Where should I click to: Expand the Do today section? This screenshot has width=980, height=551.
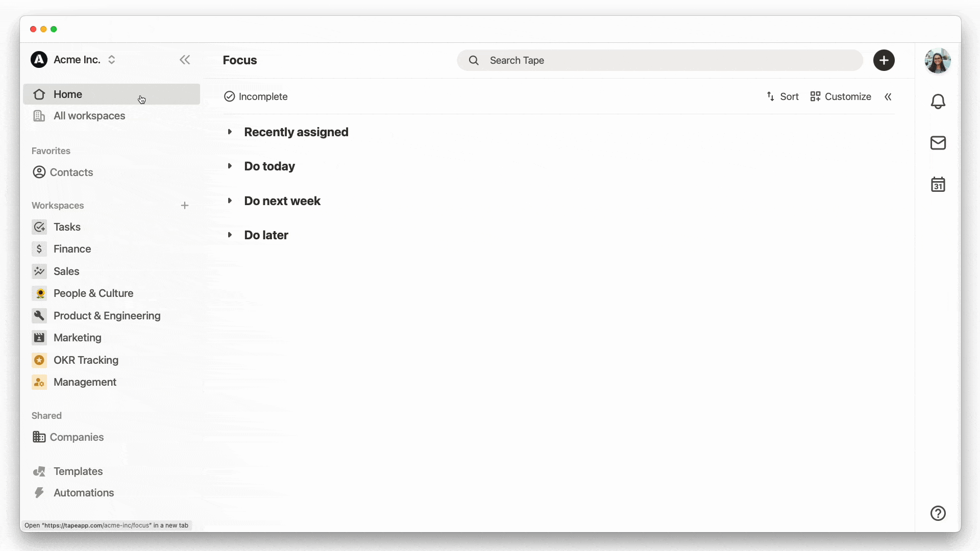(230, 166)
